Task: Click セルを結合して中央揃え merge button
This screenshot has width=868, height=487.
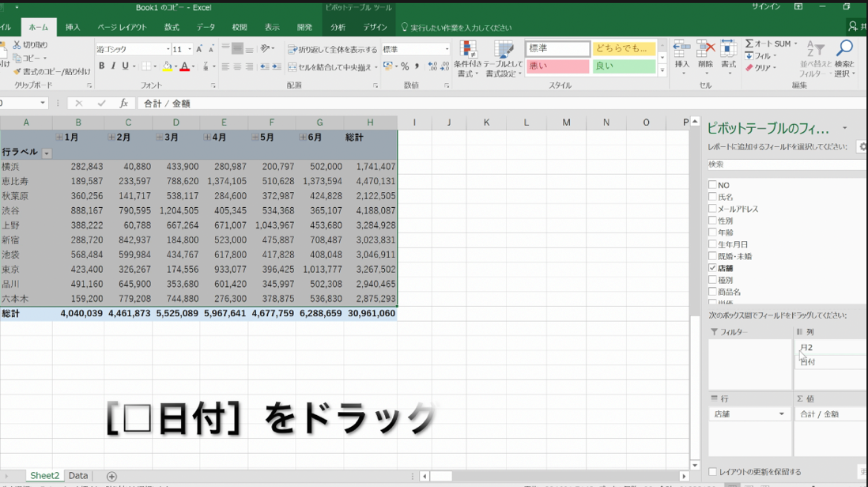Action: coord(333,67)
